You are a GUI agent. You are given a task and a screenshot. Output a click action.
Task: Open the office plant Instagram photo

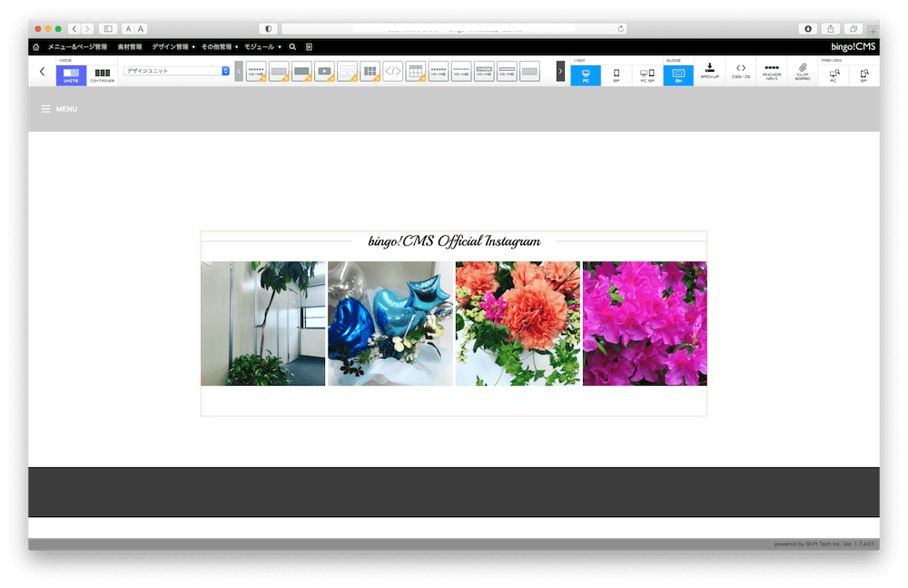point(263,324)
